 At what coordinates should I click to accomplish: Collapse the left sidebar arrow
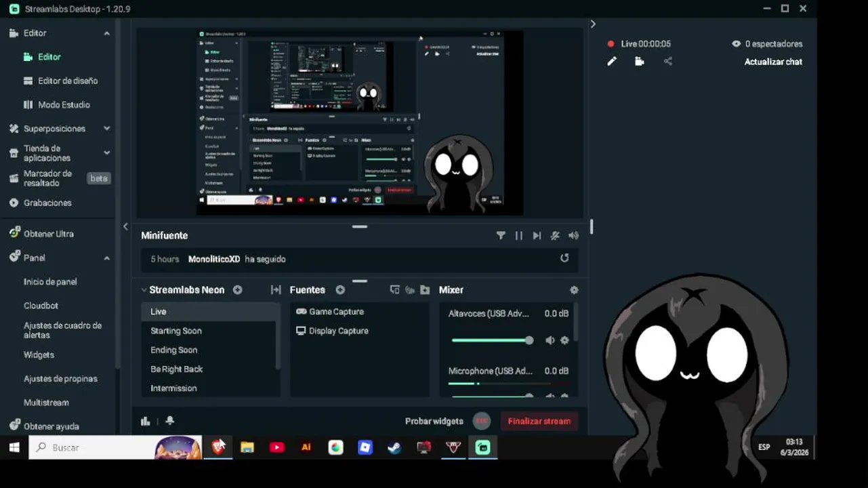coord(125,226)
